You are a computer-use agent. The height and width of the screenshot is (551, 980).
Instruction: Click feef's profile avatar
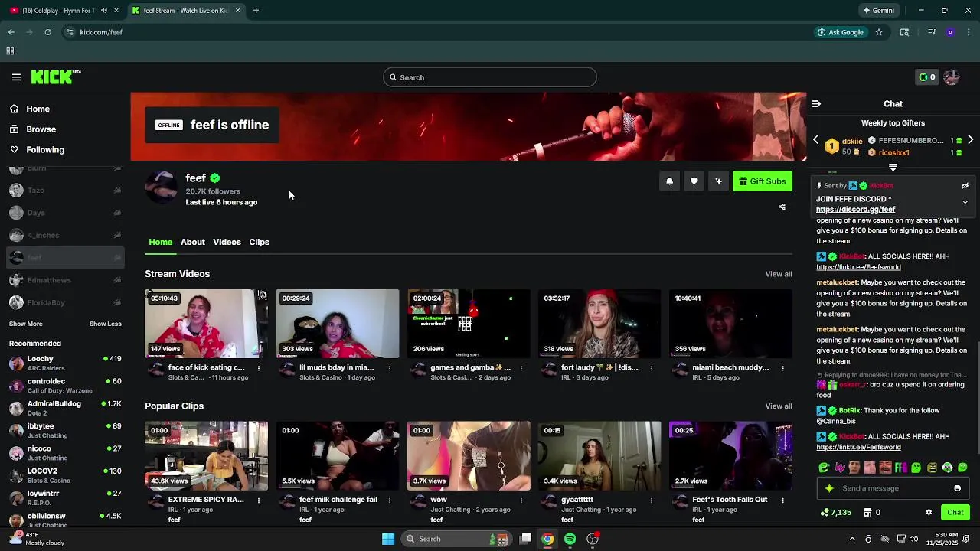[162, 187]
